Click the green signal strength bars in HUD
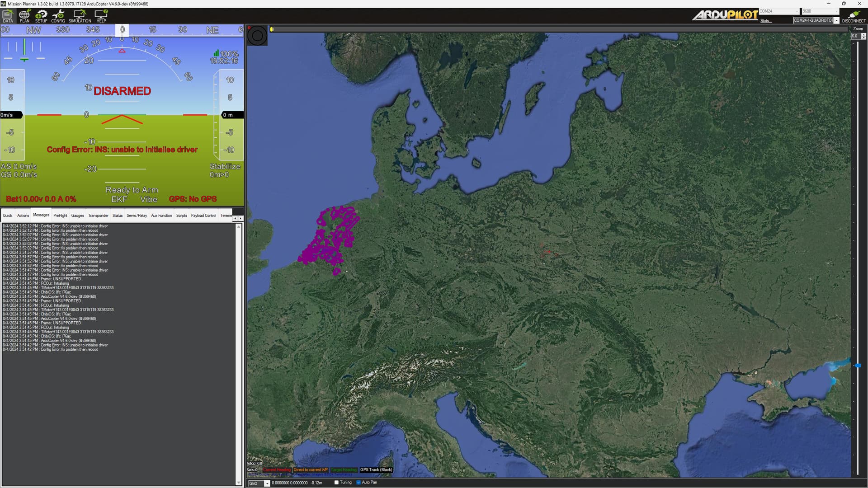Image resolution: width=868 pixels, height=488 pixels. pos(216,53)
